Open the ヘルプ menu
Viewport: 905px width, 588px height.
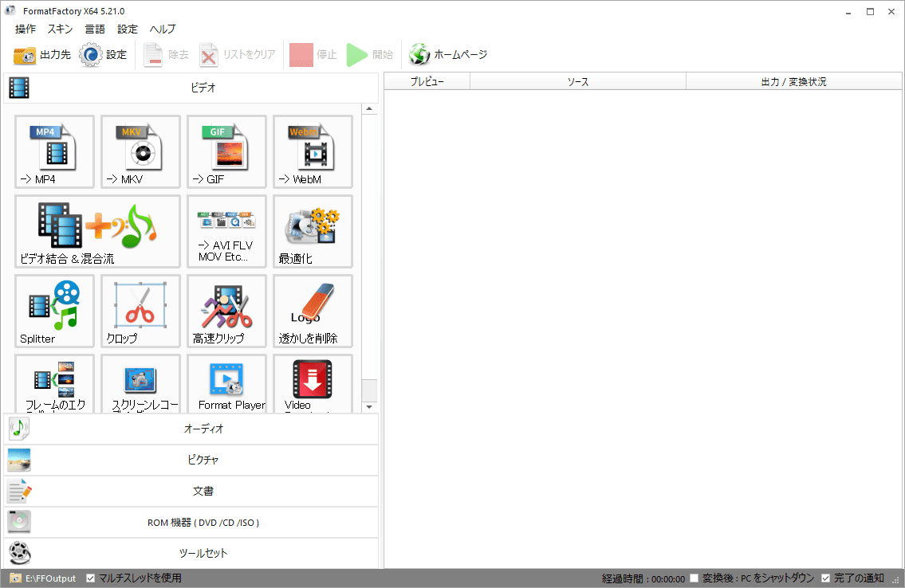[x=163, y=29]
